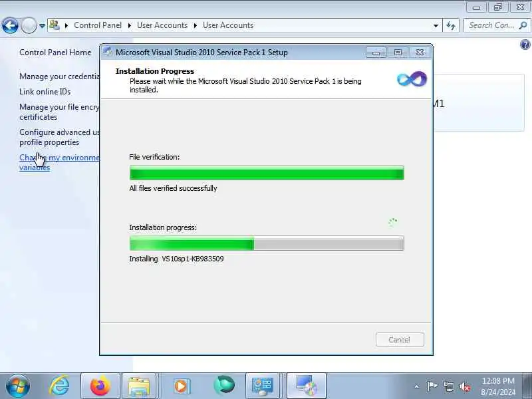Viewport: 532px width, 399px height.
Task: Click the network status tray icon
Action: 449,386
